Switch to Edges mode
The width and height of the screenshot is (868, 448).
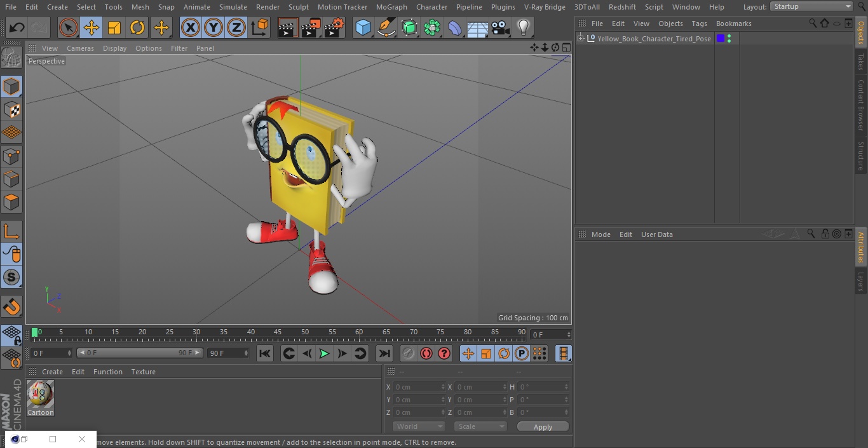(x=12, y=179)
